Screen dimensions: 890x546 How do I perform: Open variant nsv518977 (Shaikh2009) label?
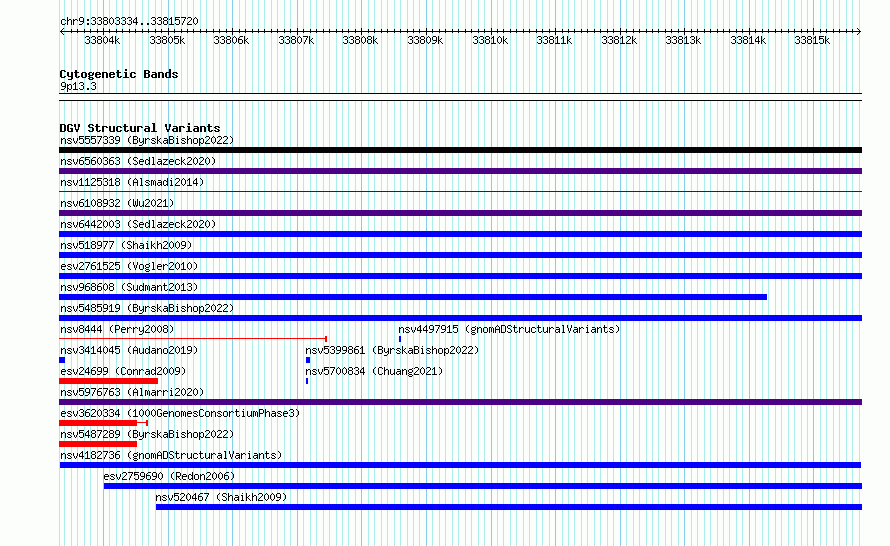[x=127, y=245]
